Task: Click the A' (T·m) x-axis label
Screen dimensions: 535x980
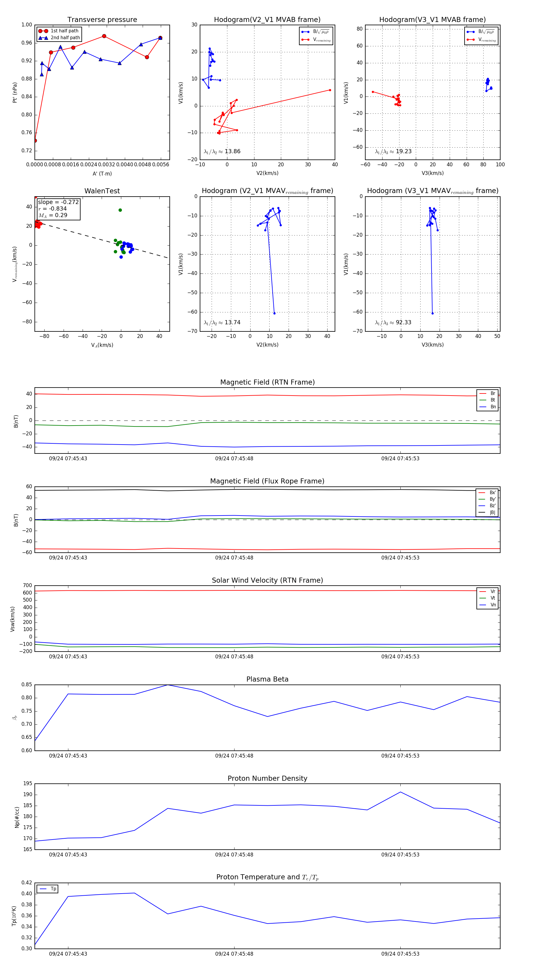Action: coord(102,173)
